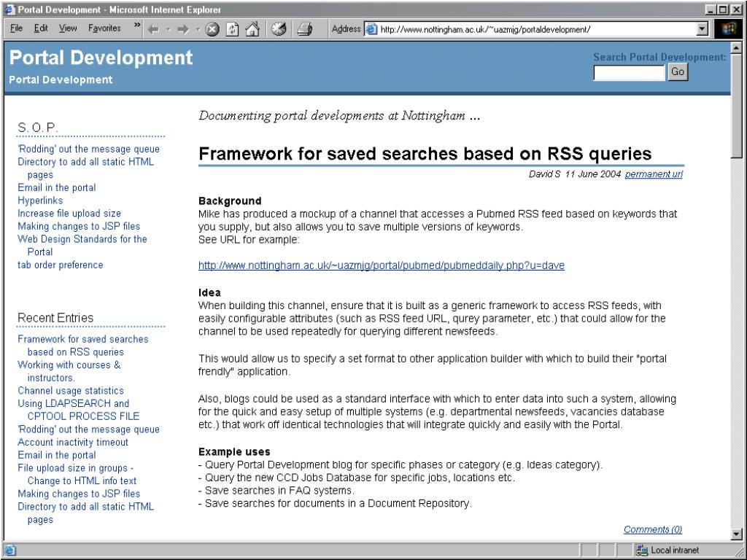
Task: Click the Forward arrow toolbar icon
Action: pos(183,29)
